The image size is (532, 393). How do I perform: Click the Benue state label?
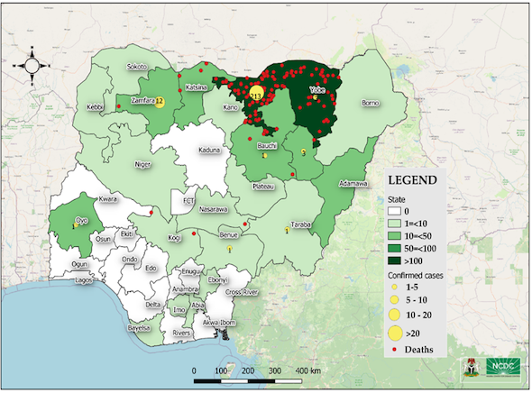228,234
